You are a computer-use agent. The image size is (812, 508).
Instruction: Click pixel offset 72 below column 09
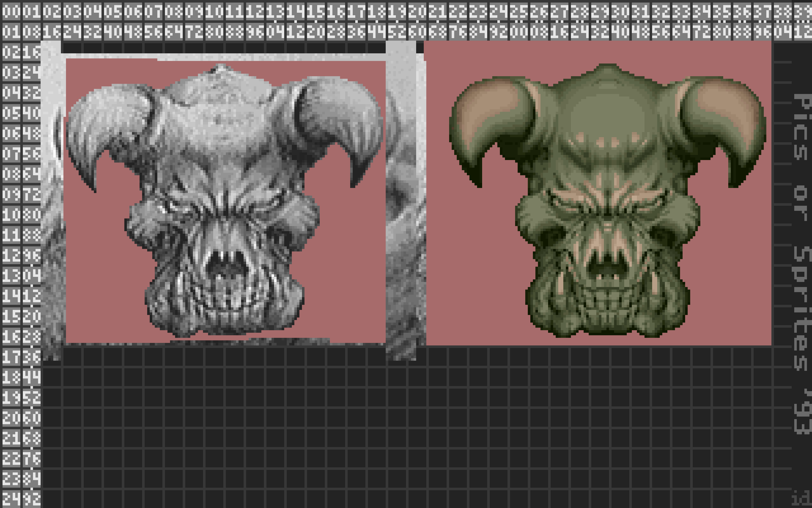pyautogui.click(x=194, y=32)
